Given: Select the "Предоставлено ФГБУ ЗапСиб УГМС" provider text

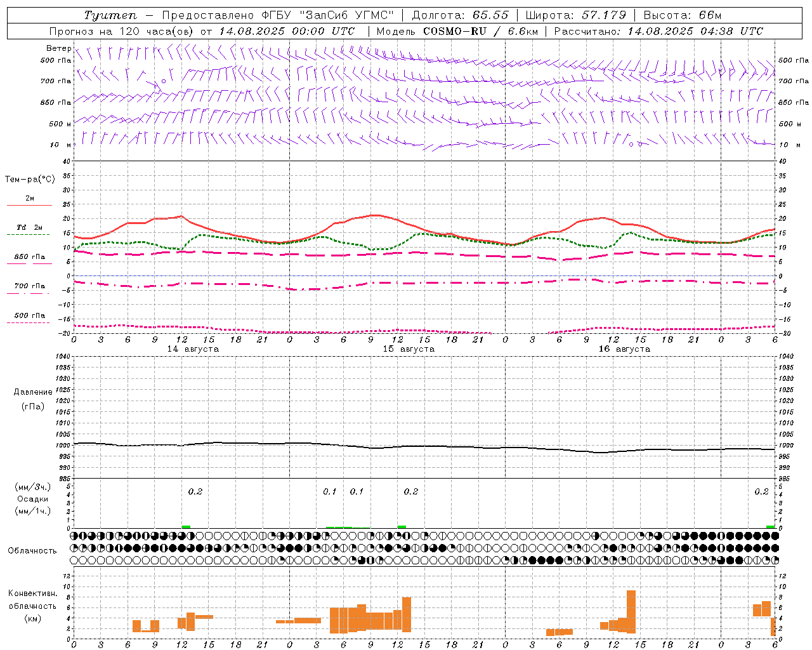Looking at the screenshot, I should pyautogui.click(x=278, y=15).
